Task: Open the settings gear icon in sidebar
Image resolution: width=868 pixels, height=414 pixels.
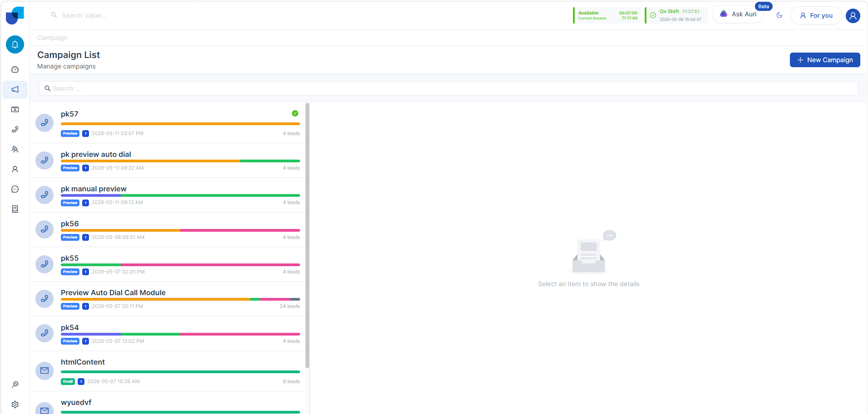Action: click(x=15, y=404)
